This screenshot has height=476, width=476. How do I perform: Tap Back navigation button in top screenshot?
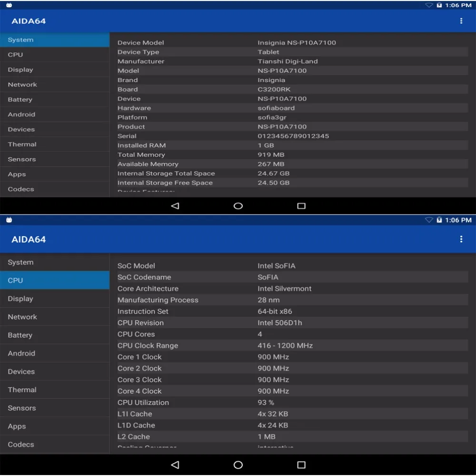point(175,206)
